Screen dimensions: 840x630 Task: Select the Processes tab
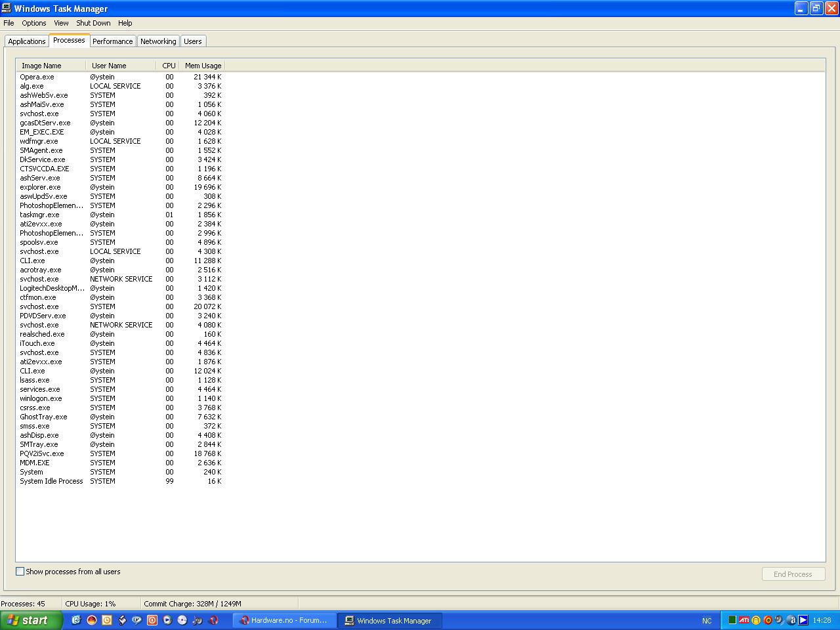pos(69,40)
